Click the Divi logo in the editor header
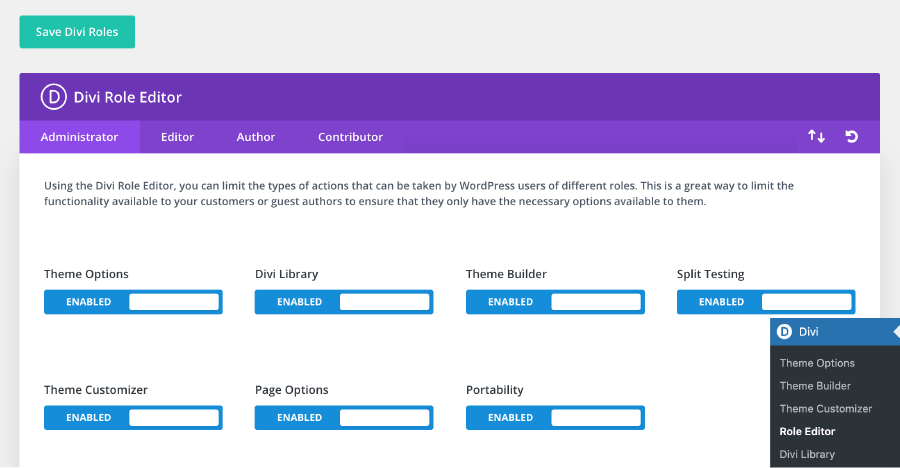The height and width of the screenshot is (468, 900). [x=53, y=97]
